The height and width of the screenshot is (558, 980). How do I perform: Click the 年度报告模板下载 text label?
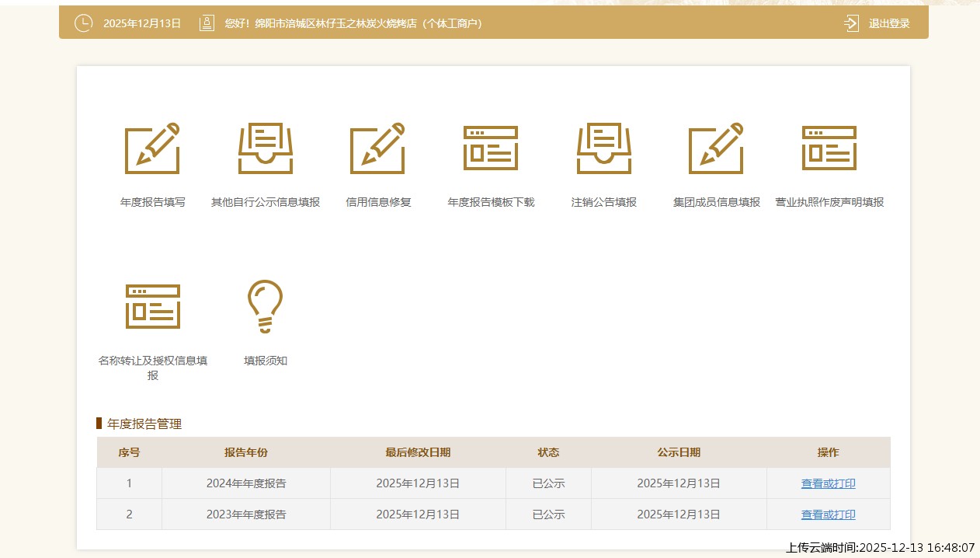(491, 202)
